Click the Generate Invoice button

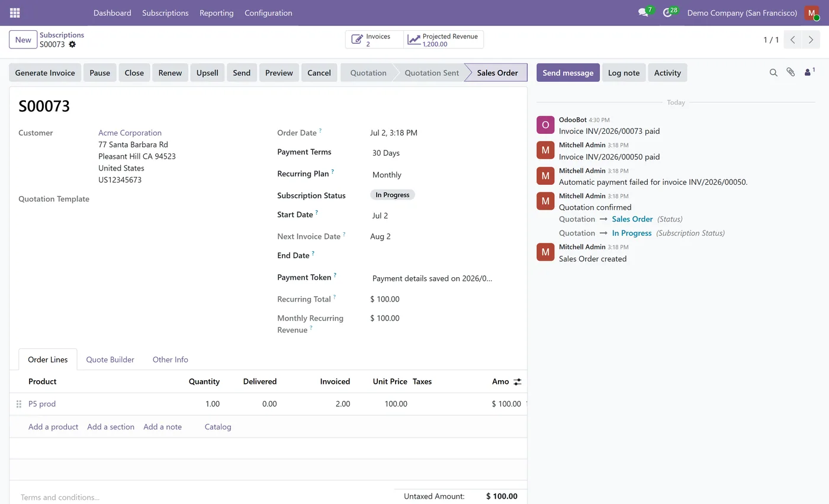point(45,73)
